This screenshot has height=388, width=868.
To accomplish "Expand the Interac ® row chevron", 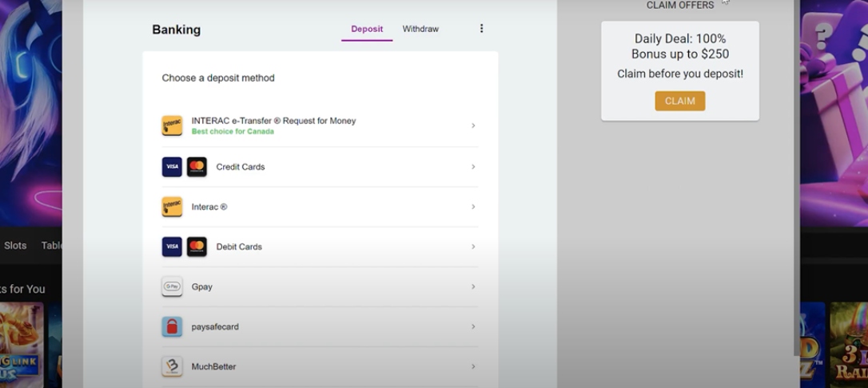I will click(473, 206).
